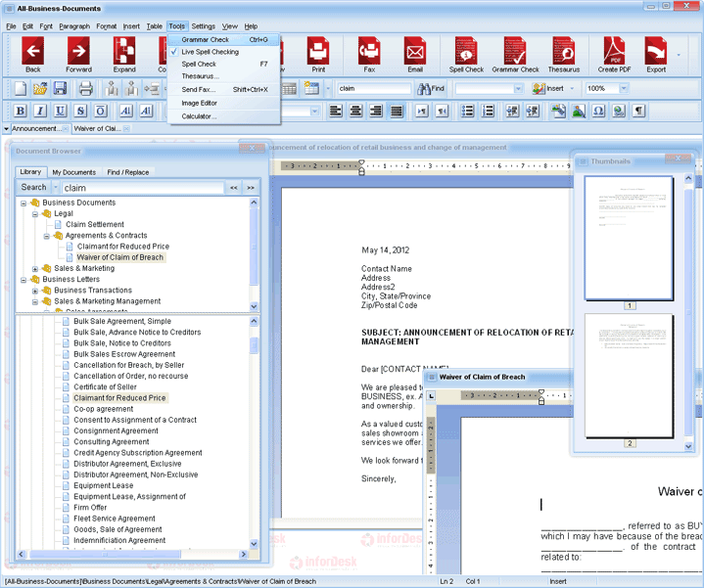
Task: Click the small printer icon in the second toolbar
Action: pos(85,88)
